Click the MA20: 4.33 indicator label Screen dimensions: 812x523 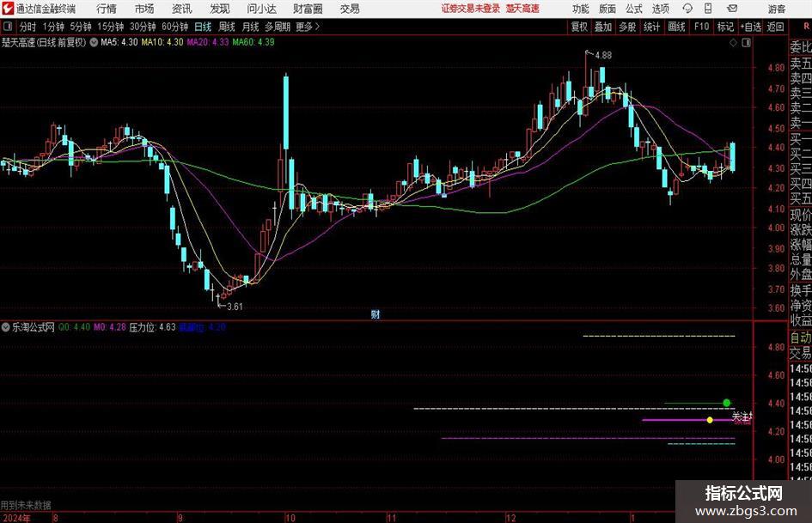tap(208, 42)
